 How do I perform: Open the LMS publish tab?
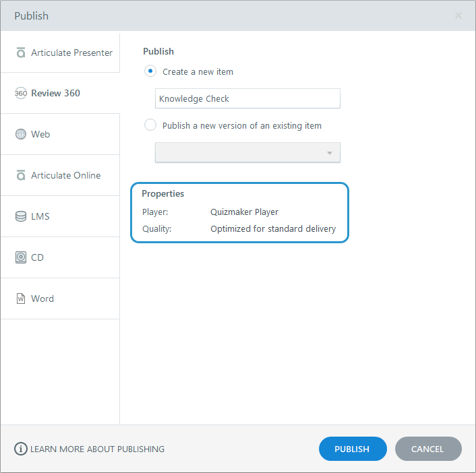(x=40, y=216)
